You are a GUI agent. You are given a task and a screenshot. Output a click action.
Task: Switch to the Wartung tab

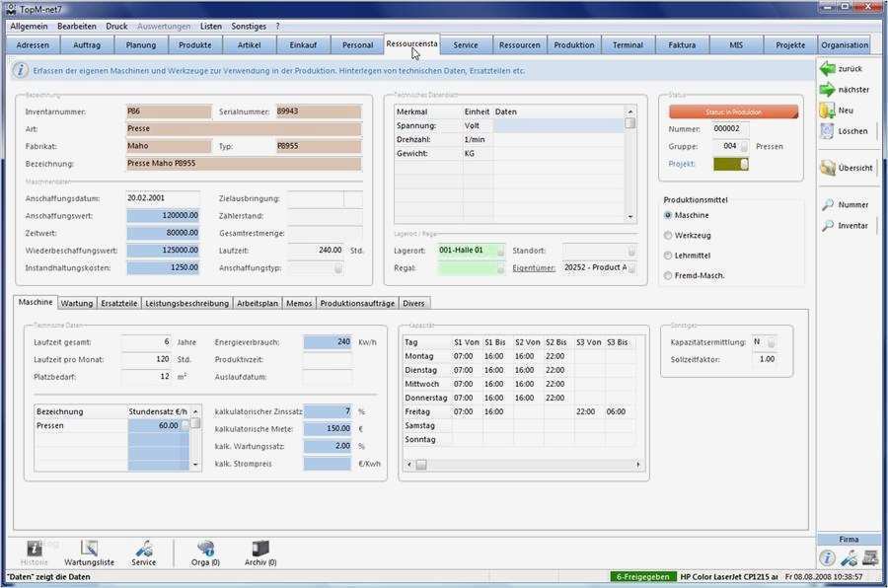(76, 303)
